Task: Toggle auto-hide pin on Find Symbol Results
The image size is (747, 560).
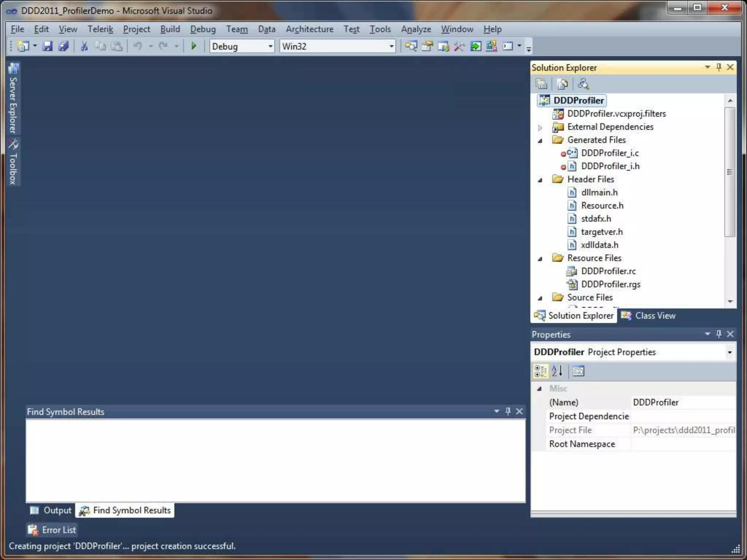Action: coord(508,411)
